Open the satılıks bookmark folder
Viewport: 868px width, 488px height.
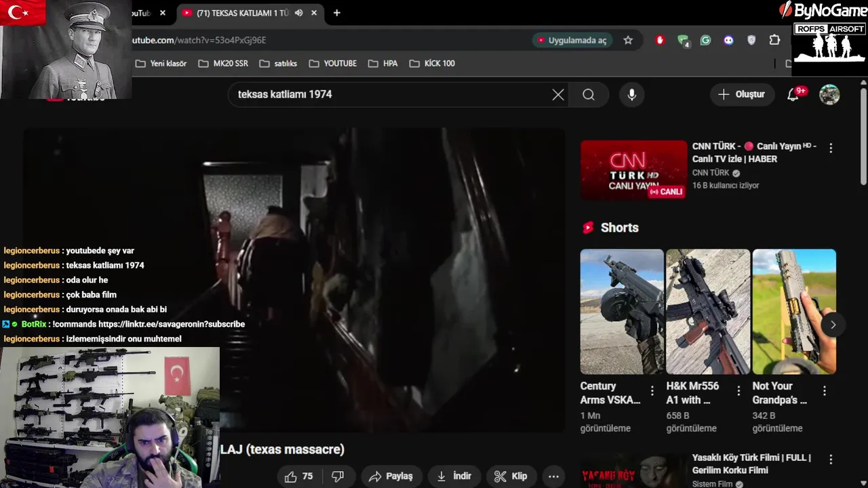(x=278, y=63)
